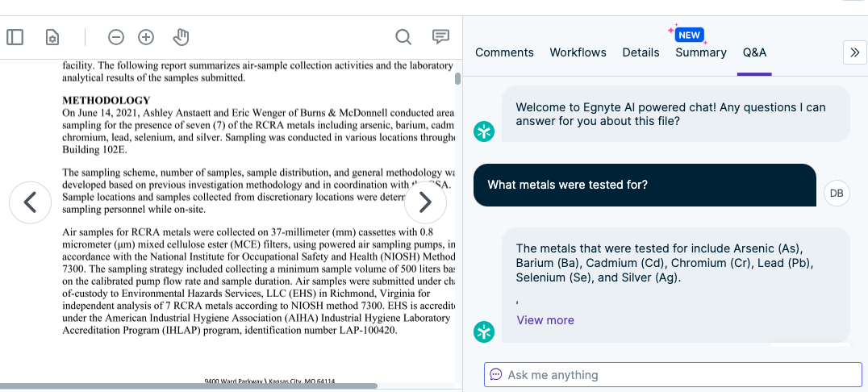This screenshot has height=392, width=868.
Task: Switch to the Comments tab
Action: click(x=504, y=52)
